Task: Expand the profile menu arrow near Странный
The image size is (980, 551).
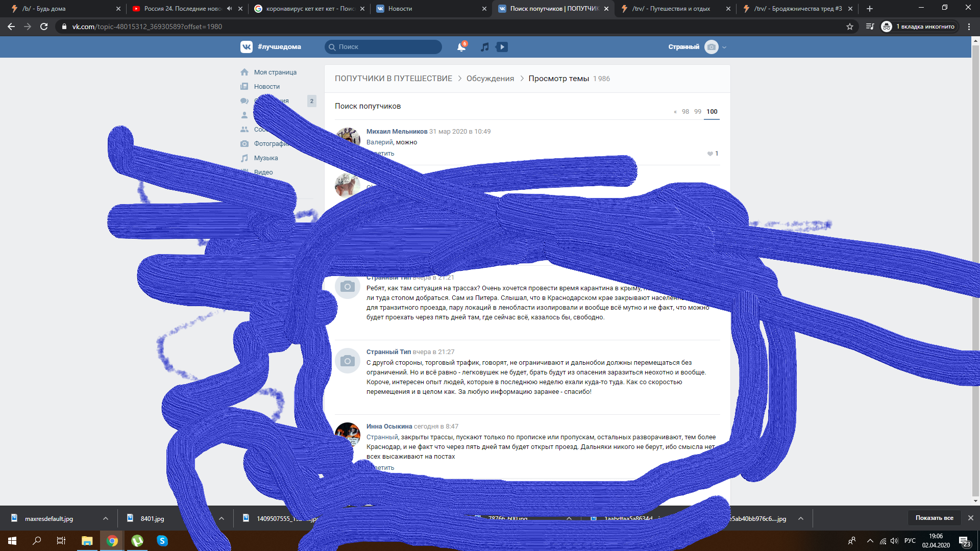Action: click(724, 47)
